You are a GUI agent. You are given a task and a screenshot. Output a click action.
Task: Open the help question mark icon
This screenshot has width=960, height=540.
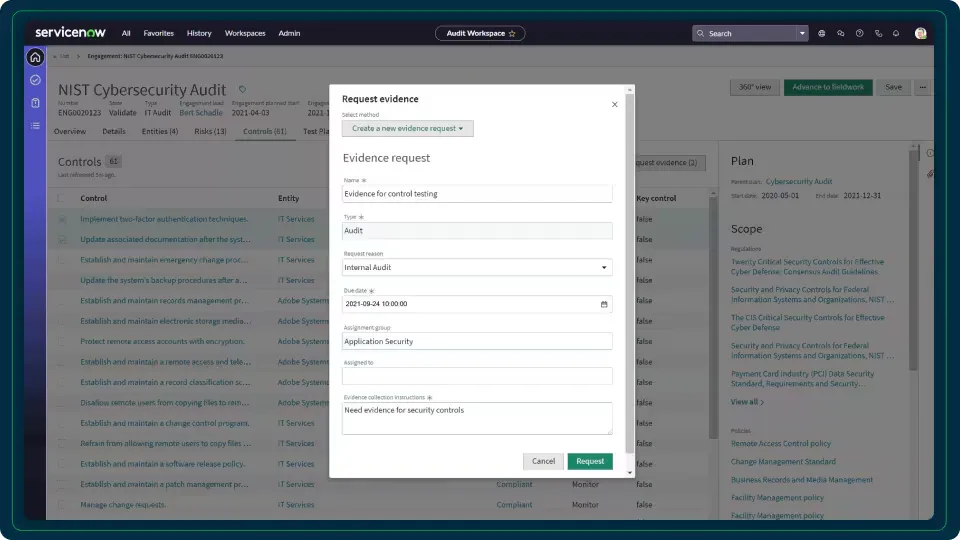coord(860,33)
